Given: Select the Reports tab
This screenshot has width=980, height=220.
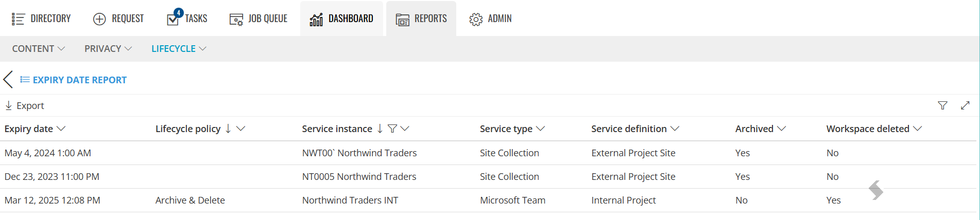Looking at the screenshot, I should tap(421, 19).
